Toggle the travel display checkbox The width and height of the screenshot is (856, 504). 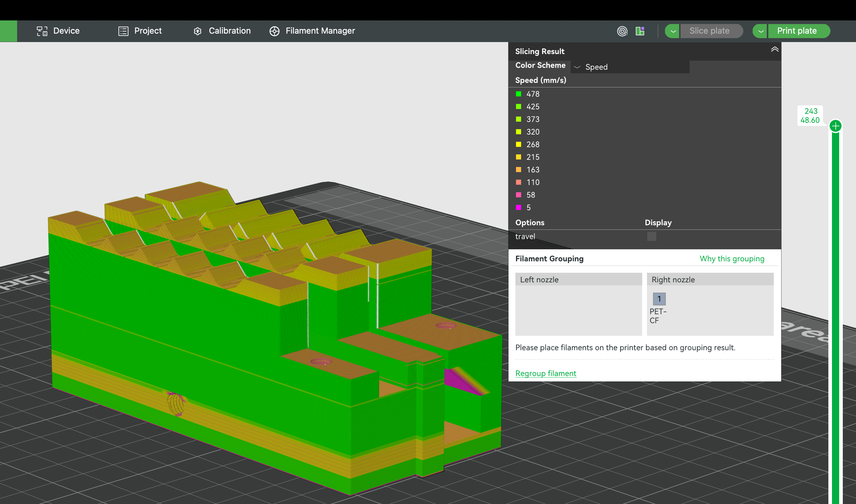pos(651,236)
